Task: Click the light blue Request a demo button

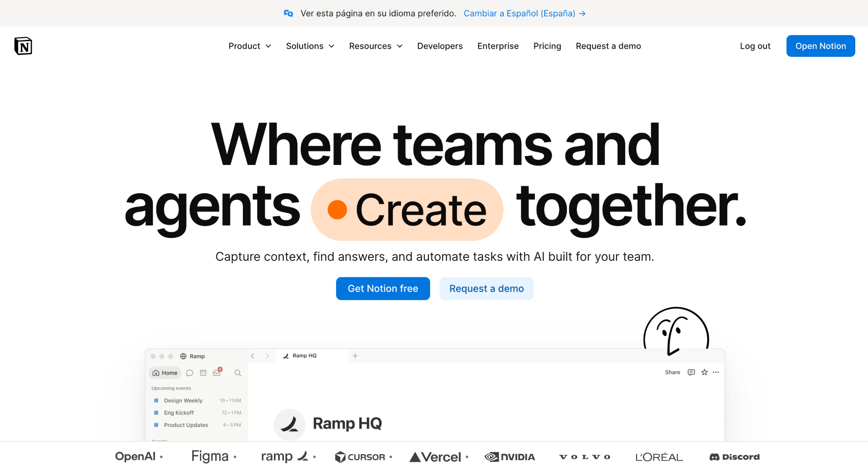Action: (487, 288)
